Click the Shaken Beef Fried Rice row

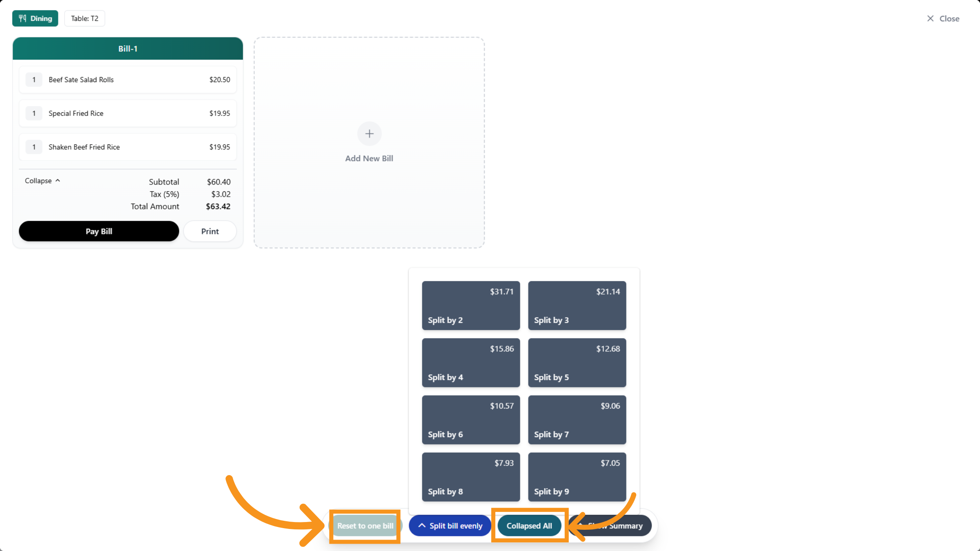click(x=128, y=147)
